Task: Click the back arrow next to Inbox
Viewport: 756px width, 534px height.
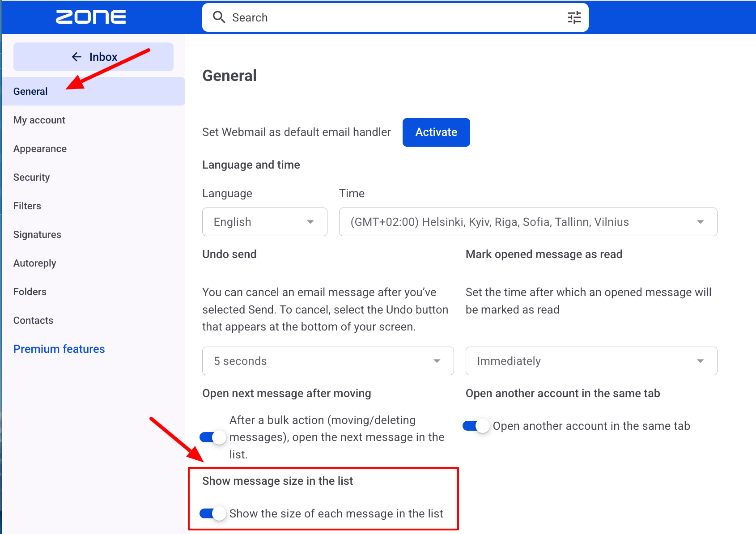Action: [76, 57]
